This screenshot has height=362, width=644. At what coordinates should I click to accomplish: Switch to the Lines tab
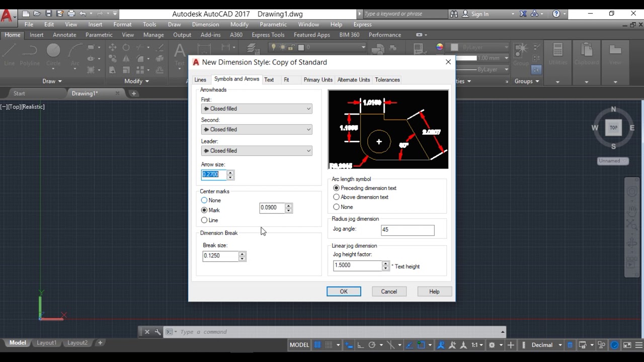[200, 80]
